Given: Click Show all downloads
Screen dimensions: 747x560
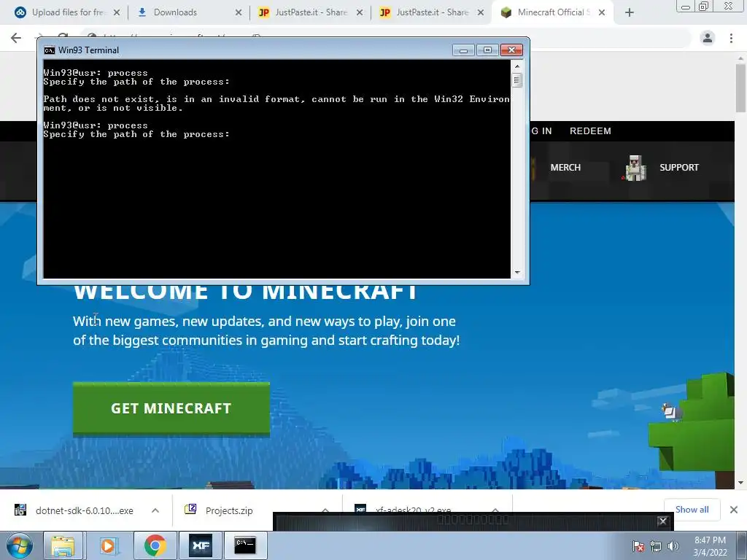Looking at the screenshot, I should point(692,510).
